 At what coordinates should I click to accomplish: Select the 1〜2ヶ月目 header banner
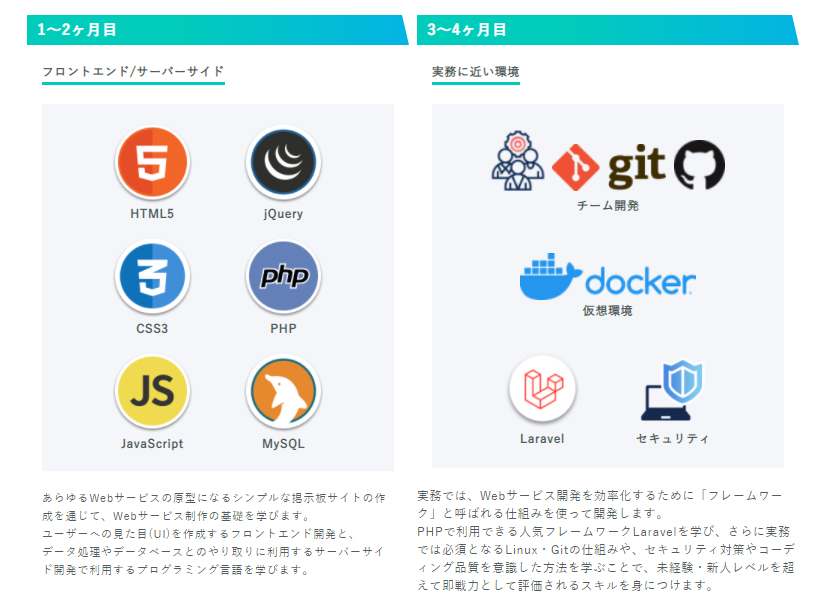click(217, 30)
